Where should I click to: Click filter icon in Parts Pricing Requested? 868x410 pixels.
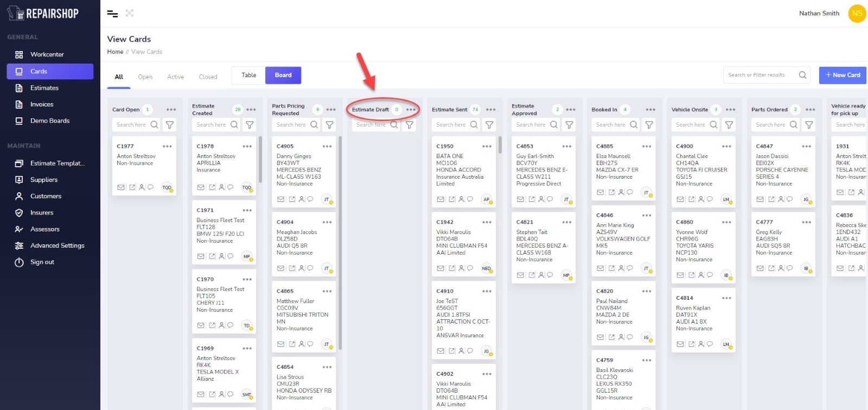click(329, 125)
